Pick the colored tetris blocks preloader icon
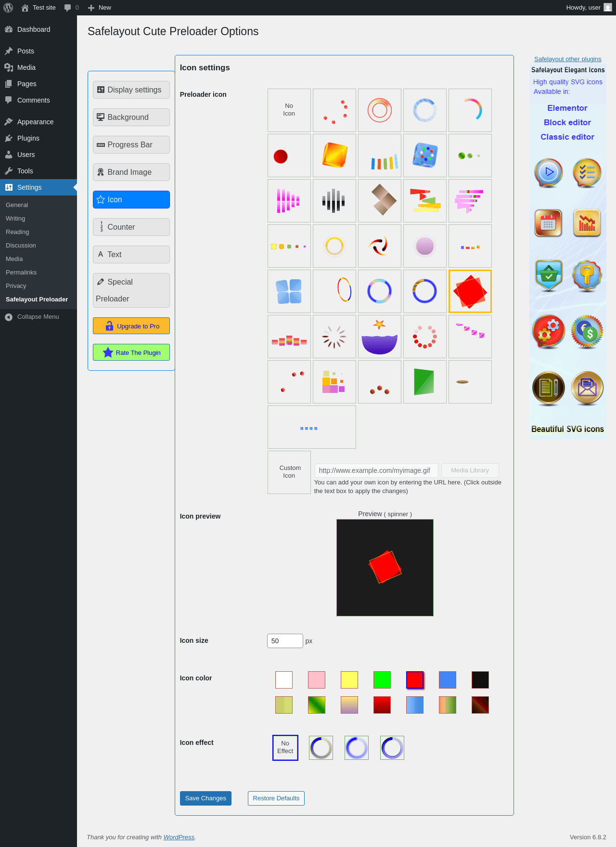 (334, 382)
